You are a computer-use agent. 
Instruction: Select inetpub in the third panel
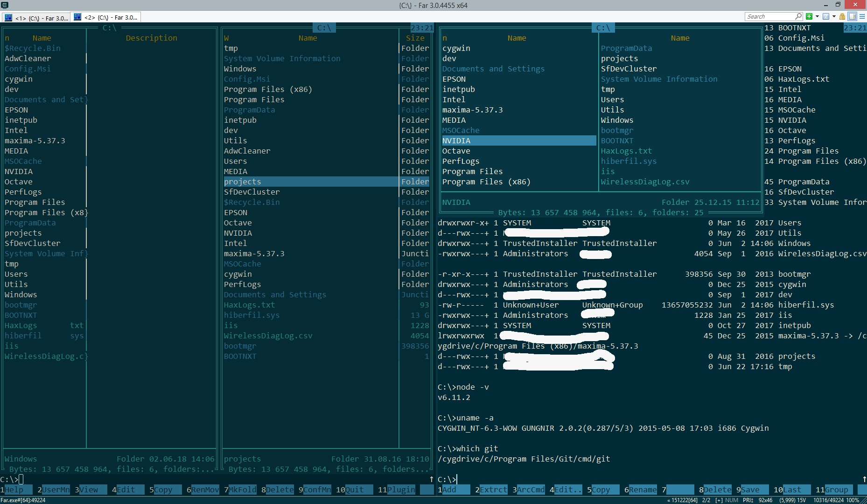(x=459, y=89)
